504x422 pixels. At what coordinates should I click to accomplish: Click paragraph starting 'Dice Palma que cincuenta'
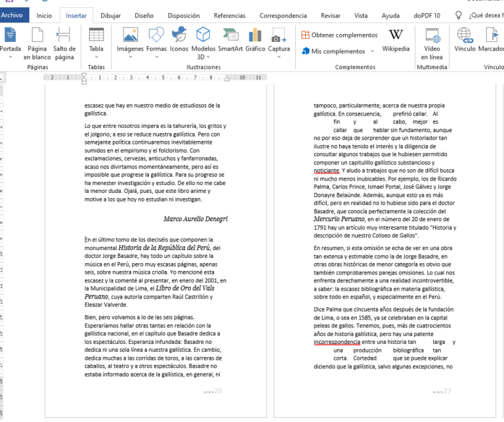tap(385, 338)
